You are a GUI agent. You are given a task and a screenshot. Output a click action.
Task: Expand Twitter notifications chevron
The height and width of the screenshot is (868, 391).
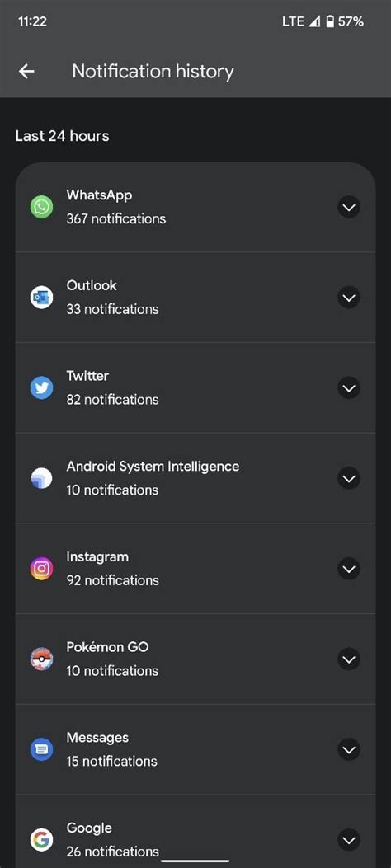(349, 388)
